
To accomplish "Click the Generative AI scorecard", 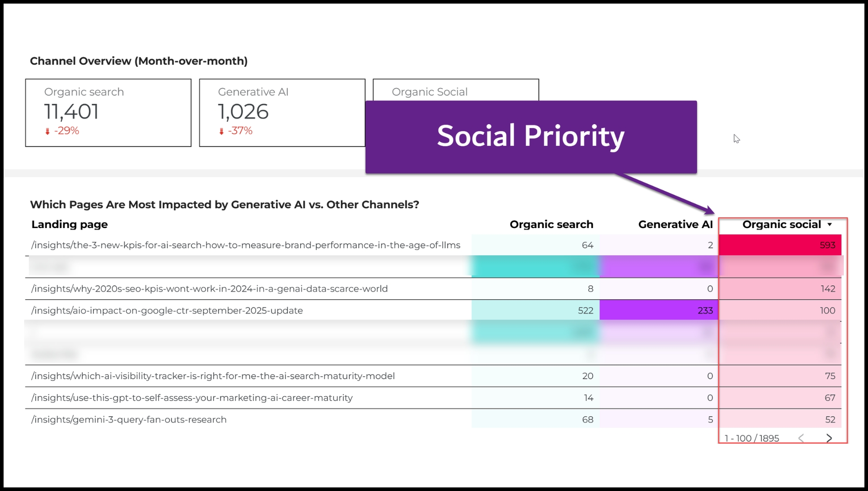I will point(282,112).
